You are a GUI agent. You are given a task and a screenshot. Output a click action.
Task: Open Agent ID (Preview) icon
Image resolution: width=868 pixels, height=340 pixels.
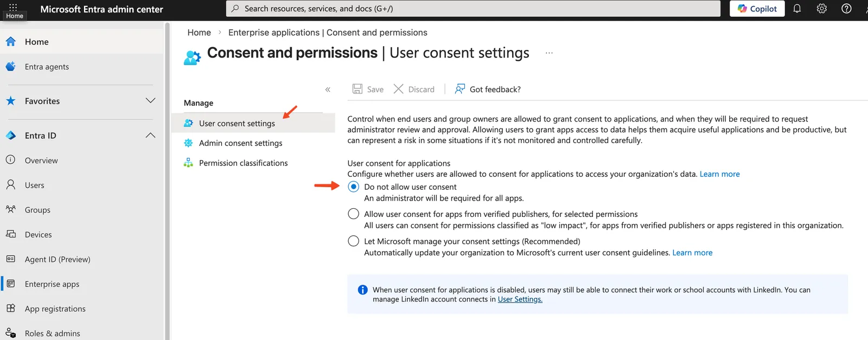click(11, 259)
